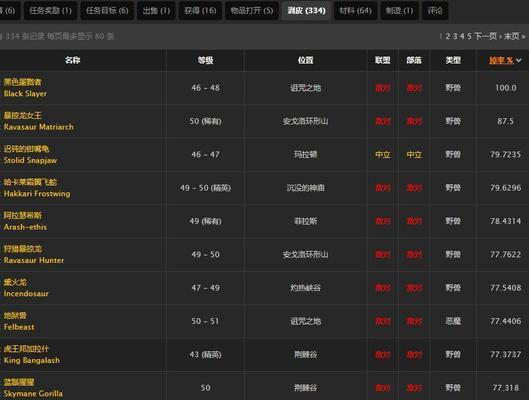Jump to page 5 in the pagination
Screen dimensions: 529x400
[x=469, y=36]
